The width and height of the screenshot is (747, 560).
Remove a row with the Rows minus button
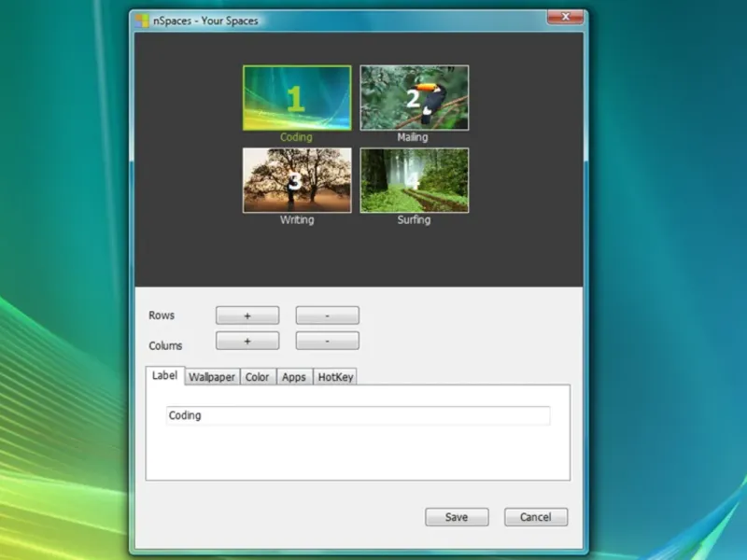pos(328,315)
